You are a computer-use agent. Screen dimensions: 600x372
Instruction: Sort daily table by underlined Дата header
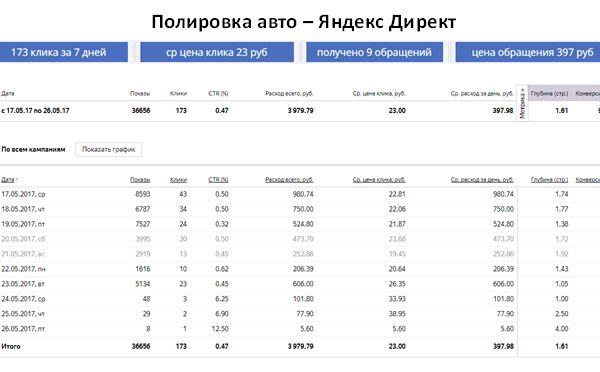click(9, 179)
